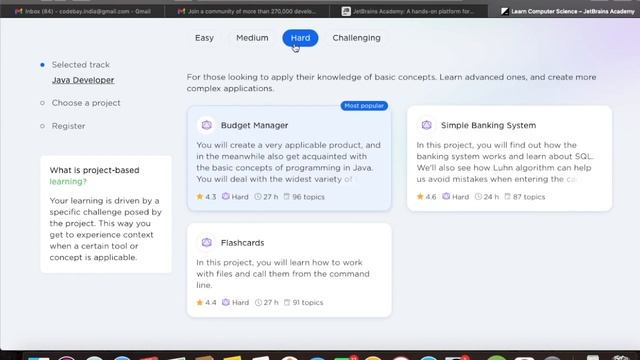Click the Budget Manager project icon
This screenshot has height=360, width=640.
(x=207, y=125)
